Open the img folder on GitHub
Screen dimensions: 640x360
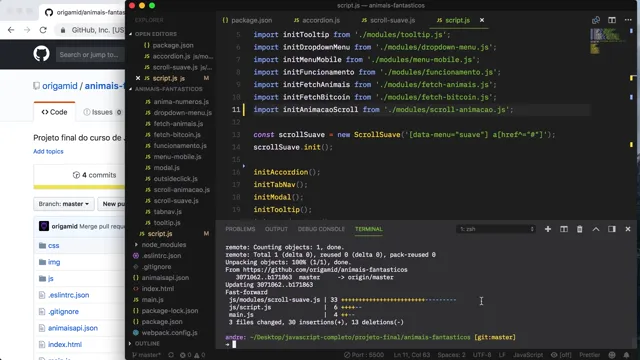[54, 262]
